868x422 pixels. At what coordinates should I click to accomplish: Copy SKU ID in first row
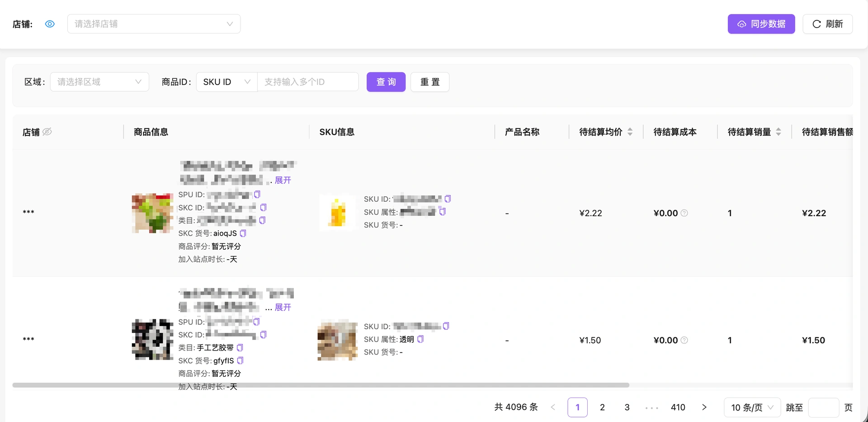click(x=448, y=199)
